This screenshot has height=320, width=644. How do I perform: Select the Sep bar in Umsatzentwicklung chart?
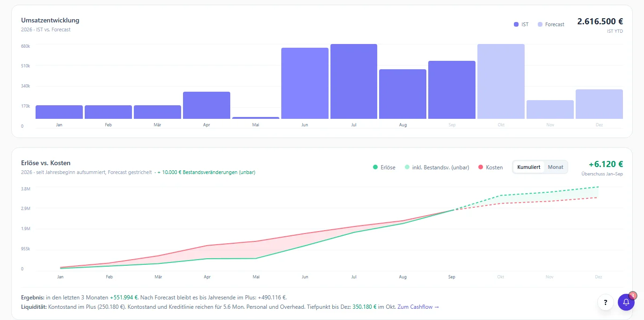click(452, 90)
